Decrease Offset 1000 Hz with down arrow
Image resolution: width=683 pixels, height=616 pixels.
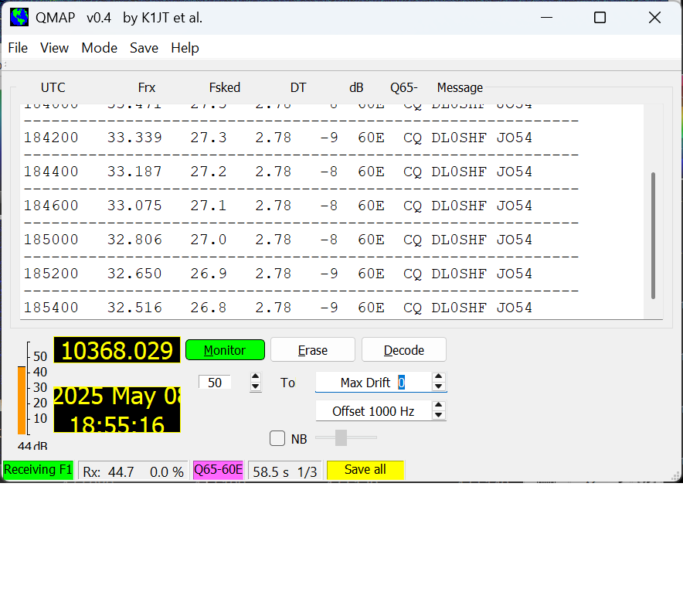[x=439, y=415]
